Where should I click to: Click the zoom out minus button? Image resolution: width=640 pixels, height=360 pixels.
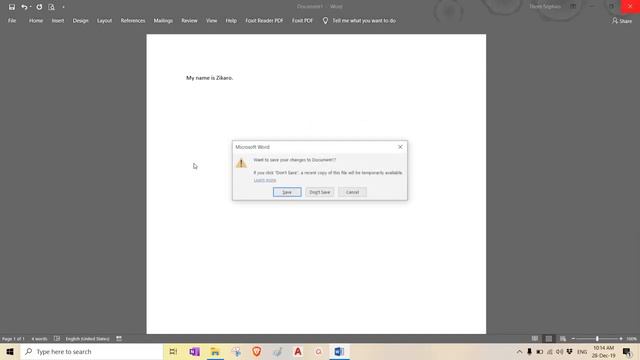click(573, 338)
